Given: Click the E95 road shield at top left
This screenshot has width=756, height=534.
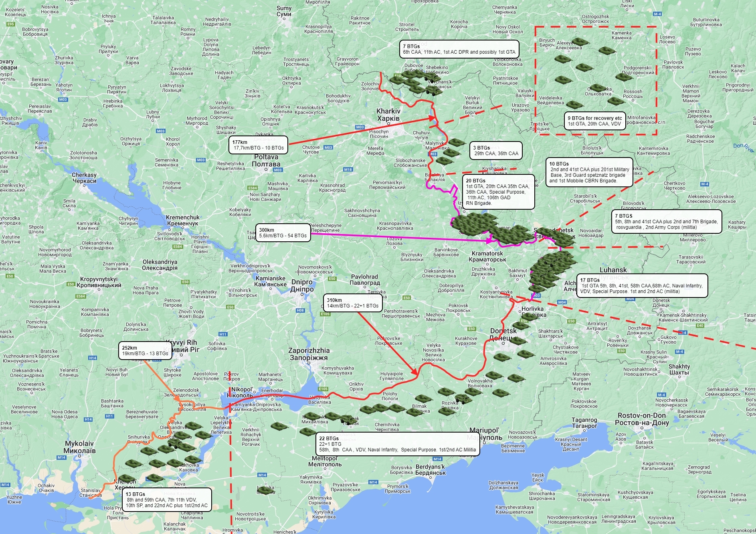Looking at the screenshot, I should point(10,24).
